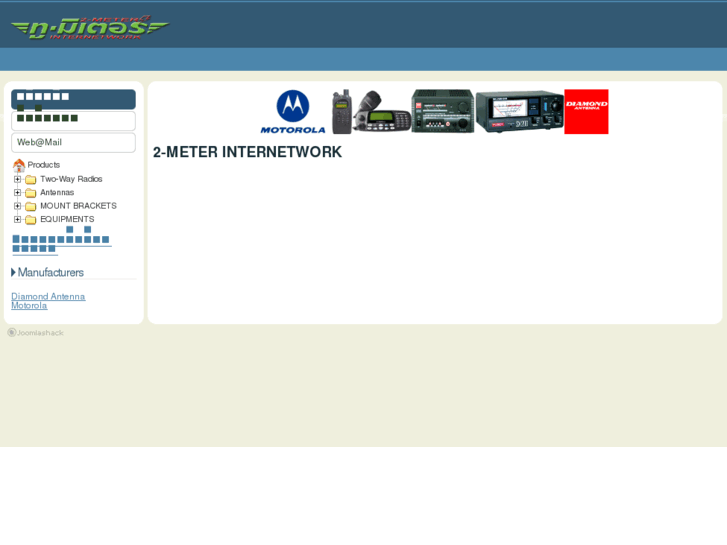
Task: Expand the Antennas tree node
Action: click(x=17, y=192)
